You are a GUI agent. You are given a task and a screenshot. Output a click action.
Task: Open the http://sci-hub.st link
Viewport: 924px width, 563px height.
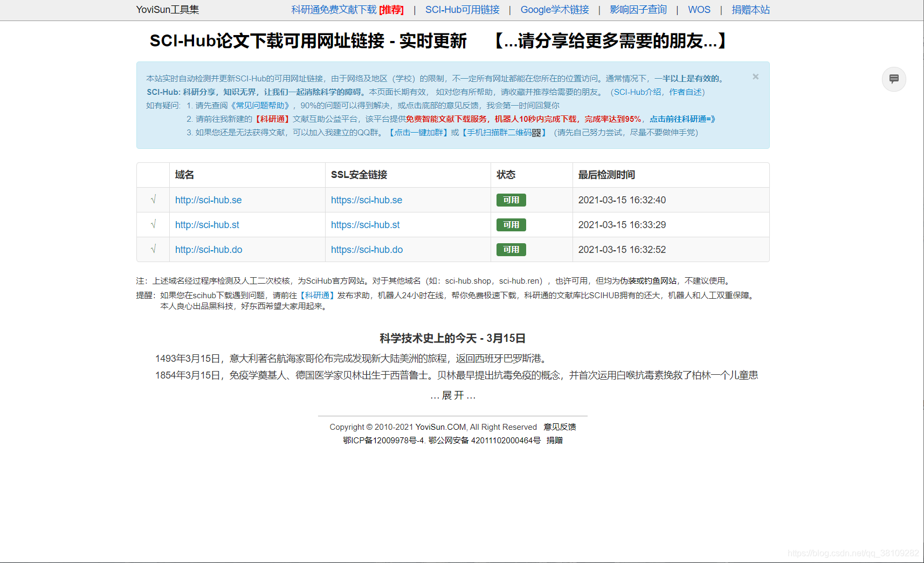(x=207, y=225)
